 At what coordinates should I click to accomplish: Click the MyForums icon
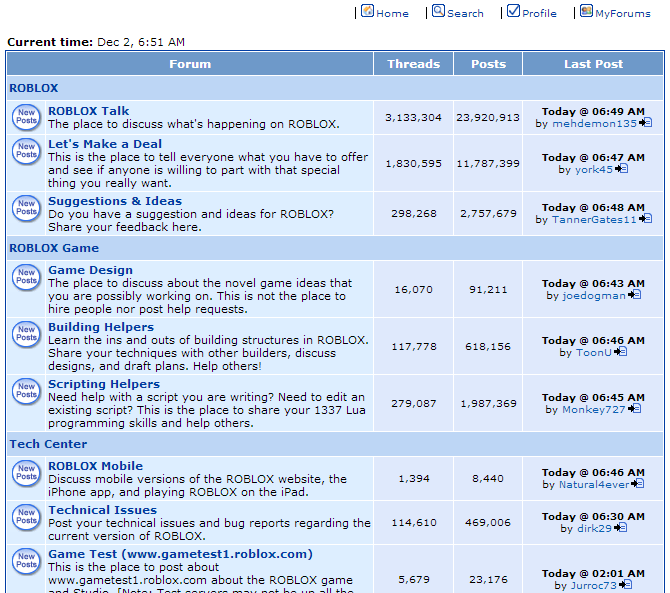(587, 11)
